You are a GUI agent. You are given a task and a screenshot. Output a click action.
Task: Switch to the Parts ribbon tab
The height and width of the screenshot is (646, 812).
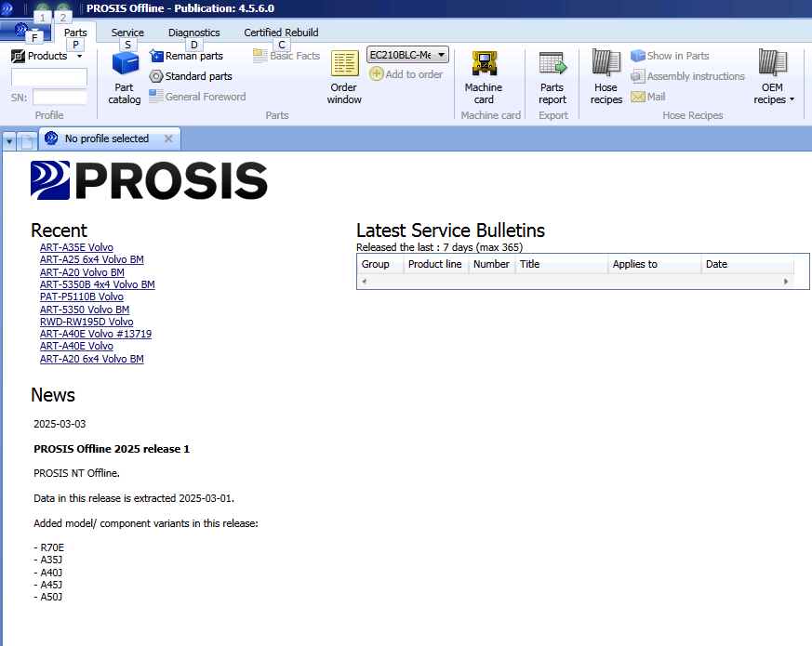coord(75,33)
